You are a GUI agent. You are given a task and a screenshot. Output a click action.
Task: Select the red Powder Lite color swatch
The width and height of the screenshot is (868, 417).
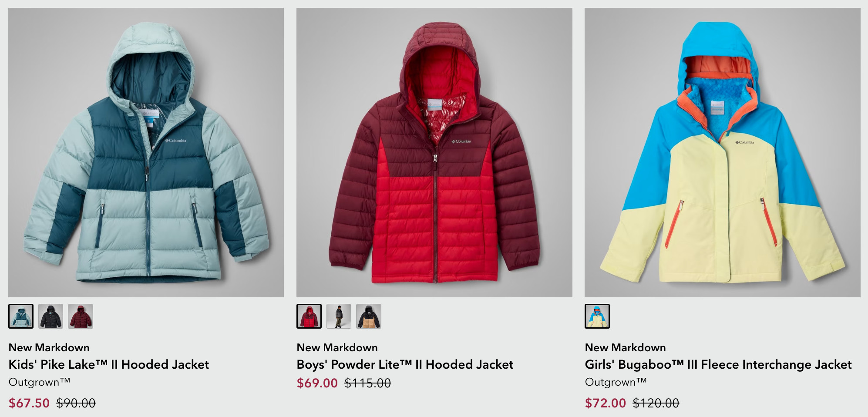pyautogui.click(x=309, y=316)
